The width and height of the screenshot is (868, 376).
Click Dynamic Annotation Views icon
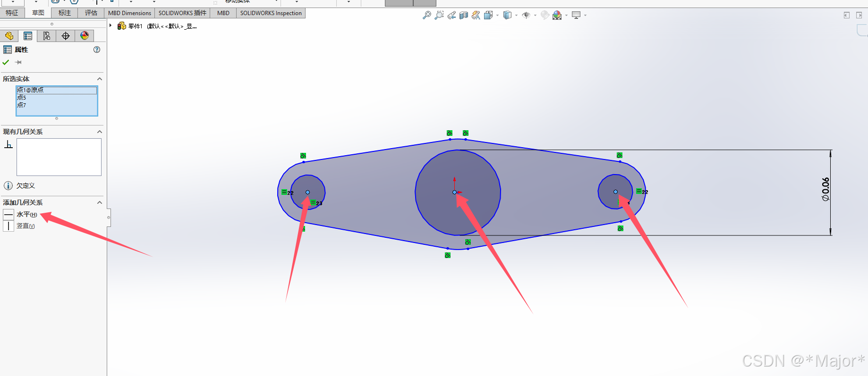point(476,15)
